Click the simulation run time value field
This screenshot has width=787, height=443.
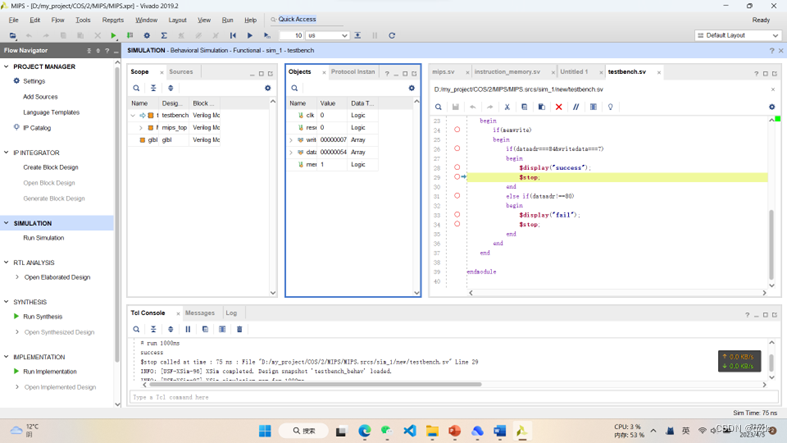(x=291, y=36)
